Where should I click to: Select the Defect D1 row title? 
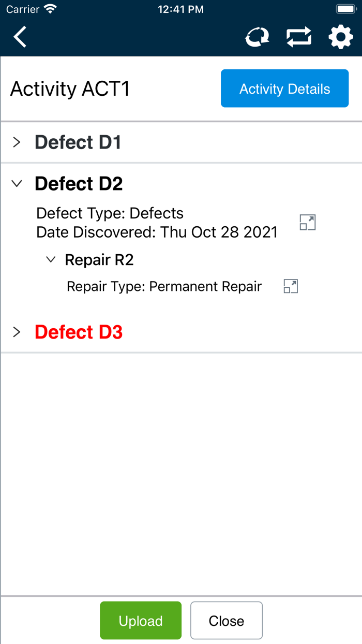pos(78,142)
